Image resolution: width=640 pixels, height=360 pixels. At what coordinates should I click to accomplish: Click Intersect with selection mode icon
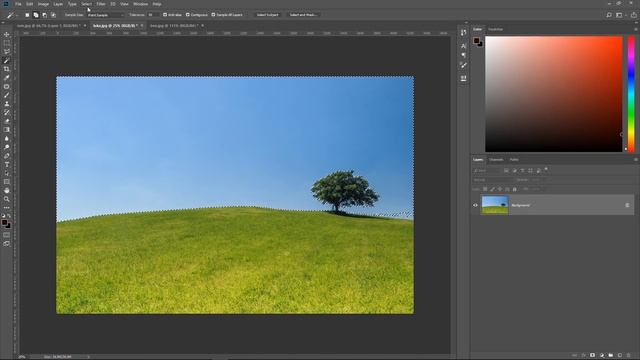[x=53, y=15]
